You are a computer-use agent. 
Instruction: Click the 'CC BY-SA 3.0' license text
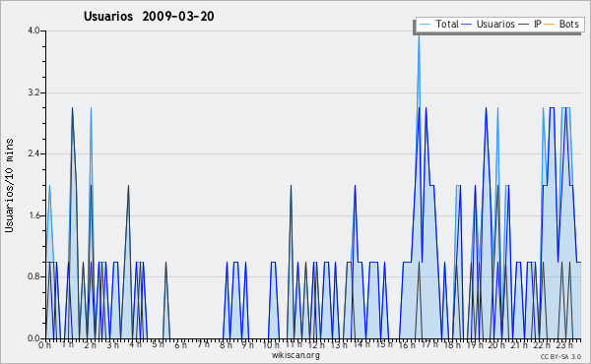point(560,357)
